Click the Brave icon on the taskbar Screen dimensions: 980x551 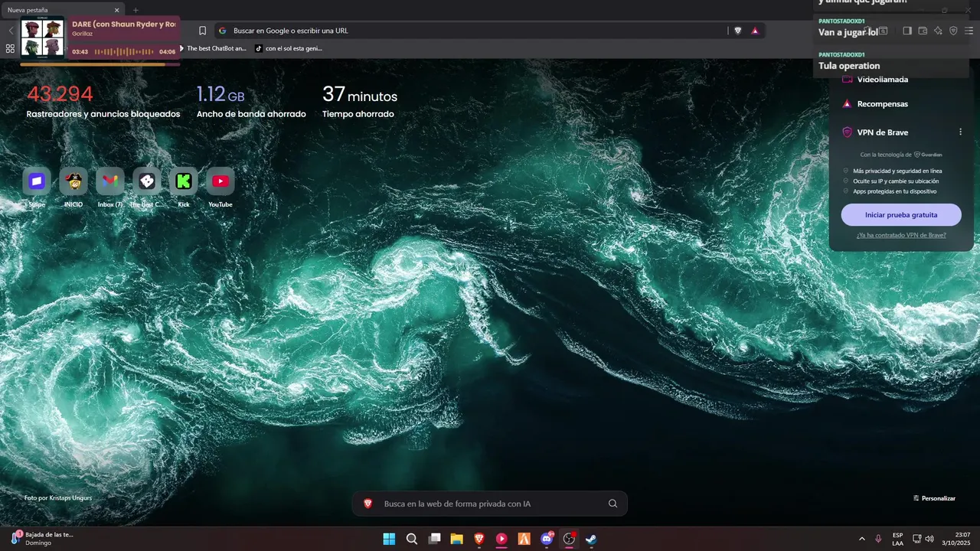(x=479, y=539)
